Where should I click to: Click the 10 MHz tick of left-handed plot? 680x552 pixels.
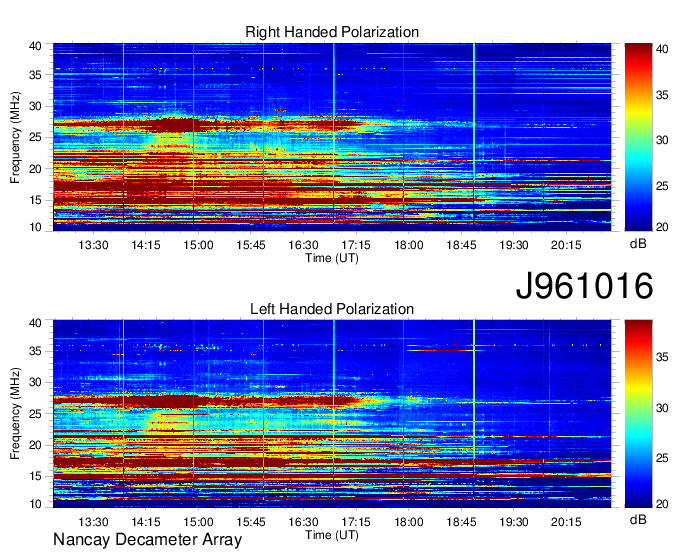coord(35,504)
